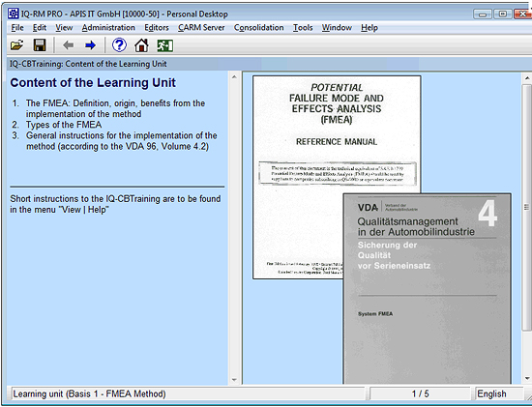Click the save floppy disk icon
Image resolution: width=532 pixels, height=407 pixels.
[40, 45]
